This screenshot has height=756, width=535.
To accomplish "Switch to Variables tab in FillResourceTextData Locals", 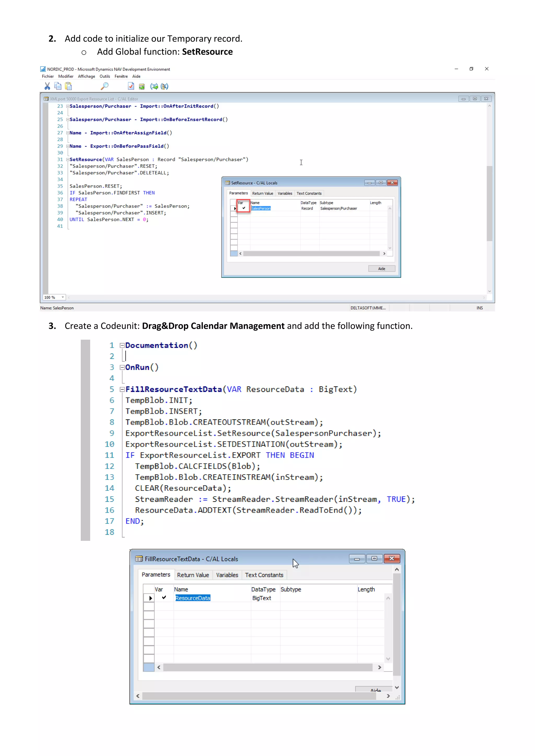I will point(227,575).
